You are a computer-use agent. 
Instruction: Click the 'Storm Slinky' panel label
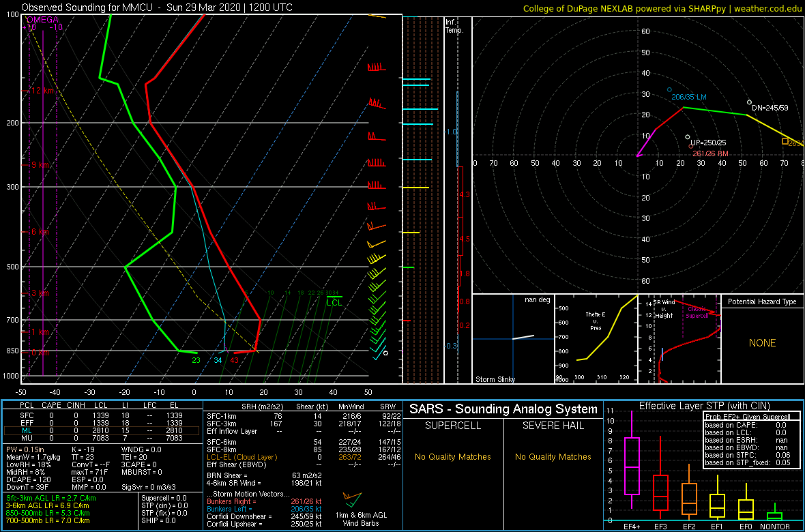click(x=495, y=379)
